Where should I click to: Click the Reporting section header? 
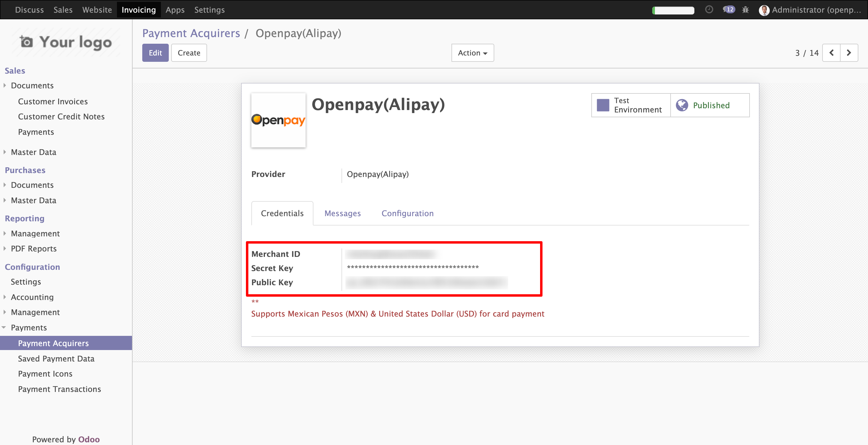point(25,219)
